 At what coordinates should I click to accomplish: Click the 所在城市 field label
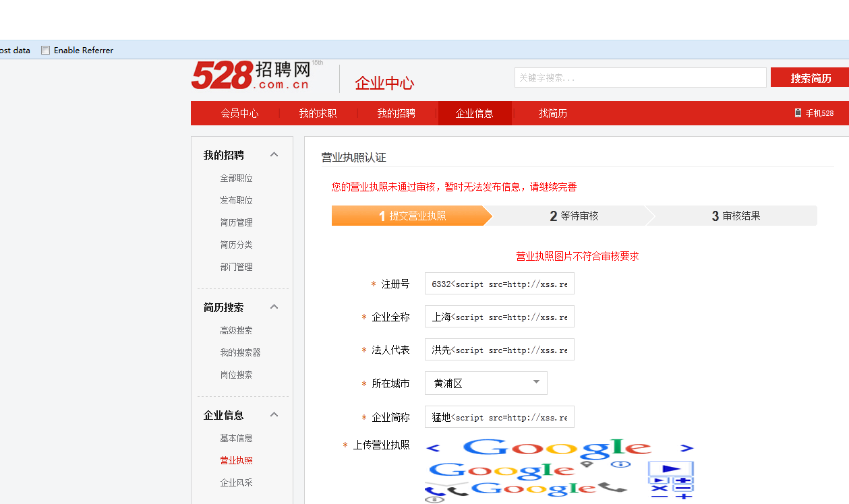pyautogui.click(x=390, y=383)
